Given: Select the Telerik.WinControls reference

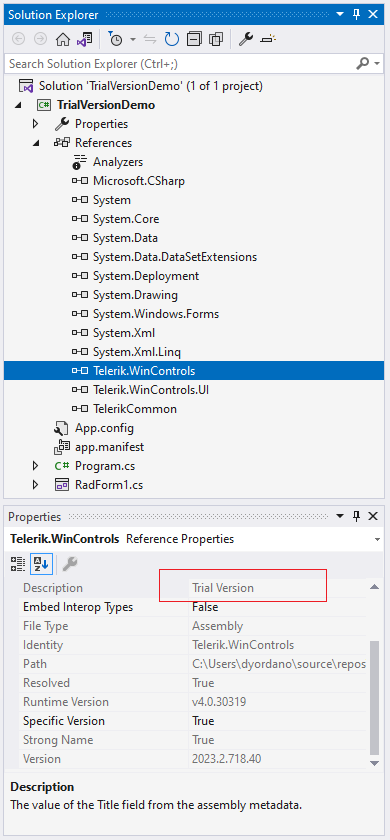Looking at the screenshot, I should click(144, 371).
